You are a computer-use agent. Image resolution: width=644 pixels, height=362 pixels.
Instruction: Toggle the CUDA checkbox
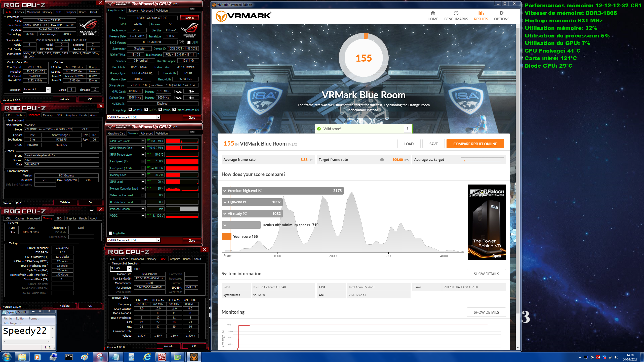[x=146, y=110]
